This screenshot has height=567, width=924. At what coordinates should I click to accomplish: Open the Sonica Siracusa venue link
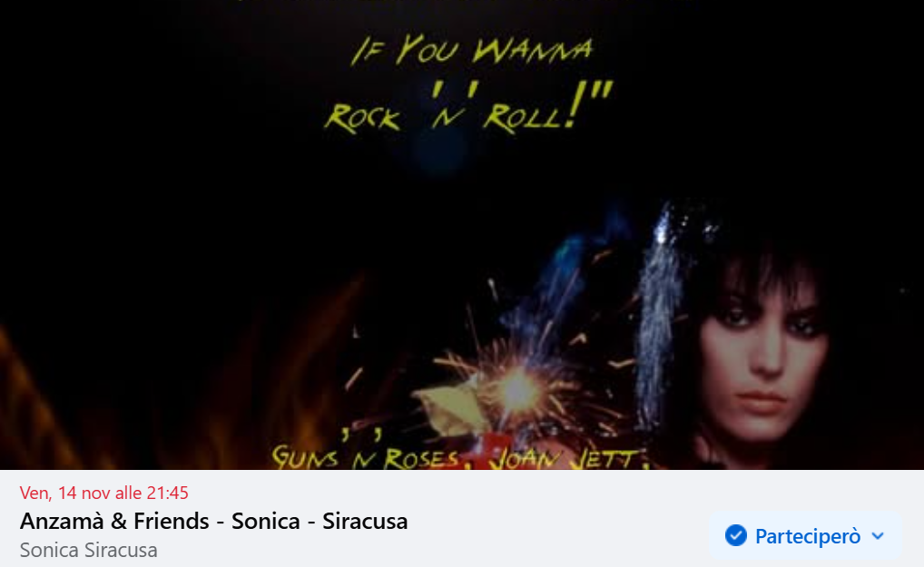pyautogui.click(x=88, y=550)
